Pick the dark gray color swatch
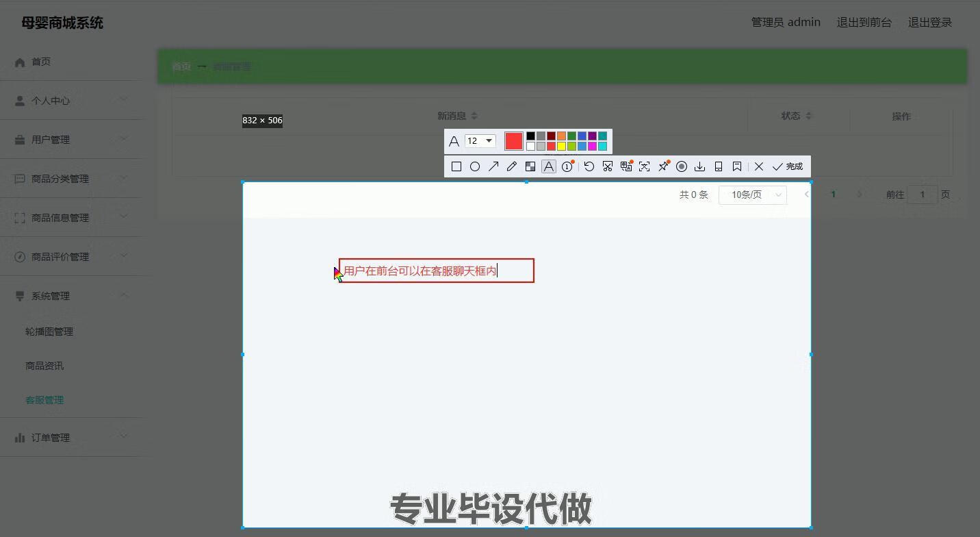This screenshot has width=980, height=537. pyautogui.click(x=541, y=136)
